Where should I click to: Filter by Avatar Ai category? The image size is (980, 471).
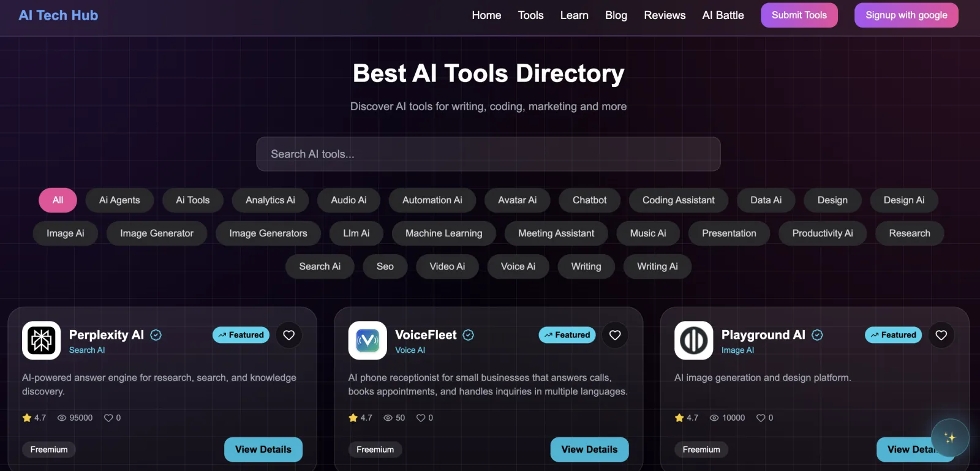(x=518, y=200)
